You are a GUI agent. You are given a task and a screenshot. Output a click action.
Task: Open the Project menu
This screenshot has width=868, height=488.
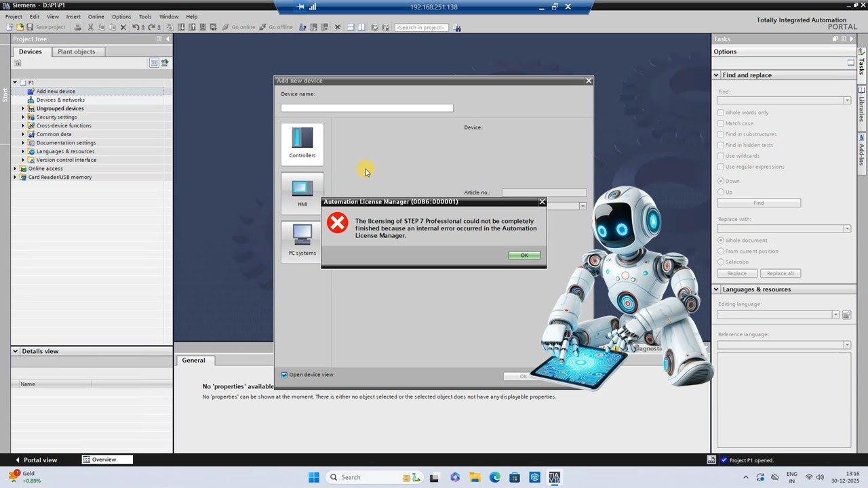[14, 16]
